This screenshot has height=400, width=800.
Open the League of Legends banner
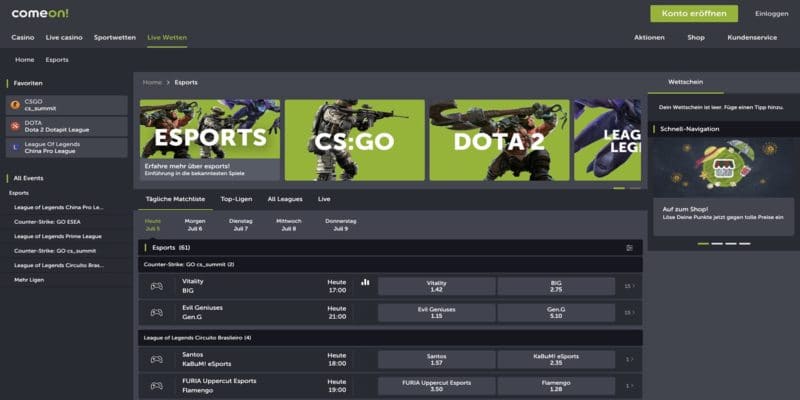tap(608, 140)
